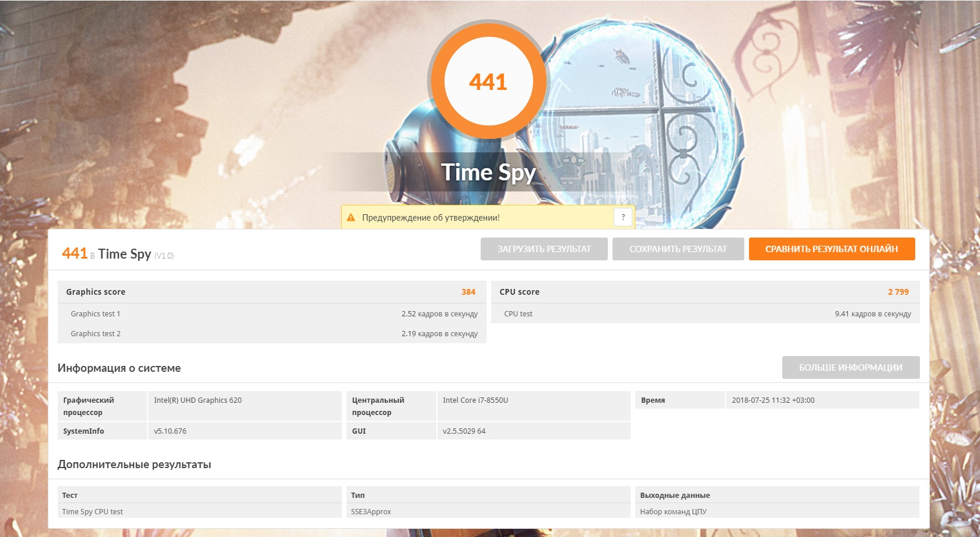Click the (V1.0) version label
This screenshot has width=980, height=537.
[164, 256]
